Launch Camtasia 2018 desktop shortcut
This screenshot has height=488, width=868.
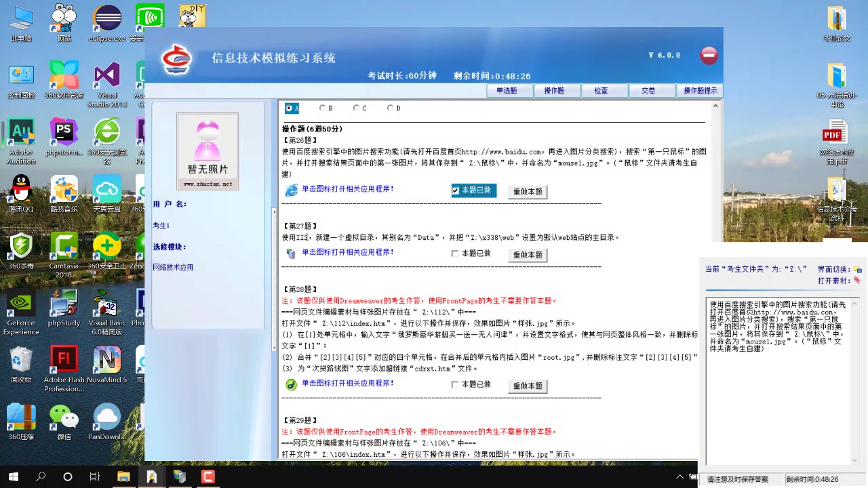pos(64,256)
